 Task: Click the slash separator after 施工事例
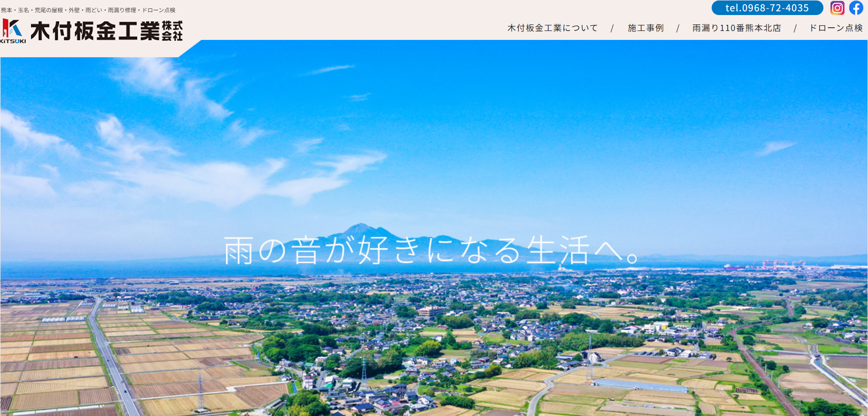(677, 29)
